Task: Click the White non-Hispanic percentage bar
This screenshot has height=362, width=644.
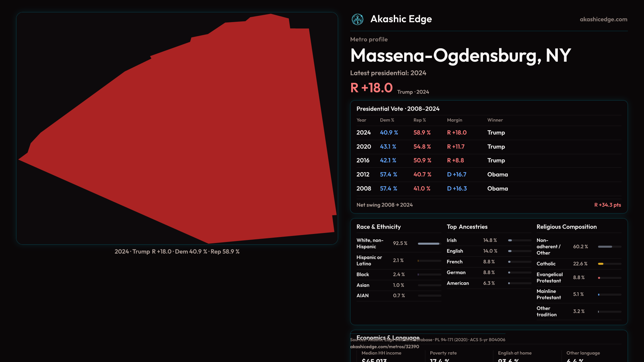Action: point(429,244)
